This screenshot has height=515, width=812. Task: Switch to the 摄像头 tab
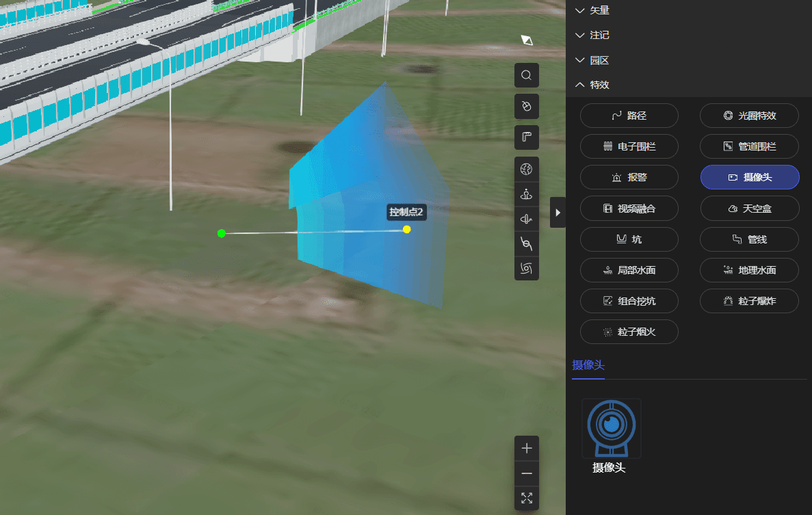588,365
